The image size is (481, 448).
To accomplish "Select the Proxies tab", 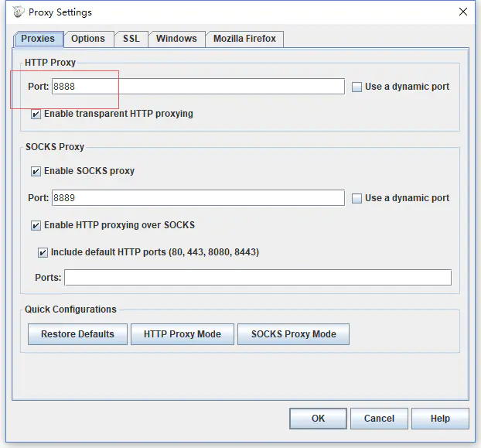I will pos(38,39).
